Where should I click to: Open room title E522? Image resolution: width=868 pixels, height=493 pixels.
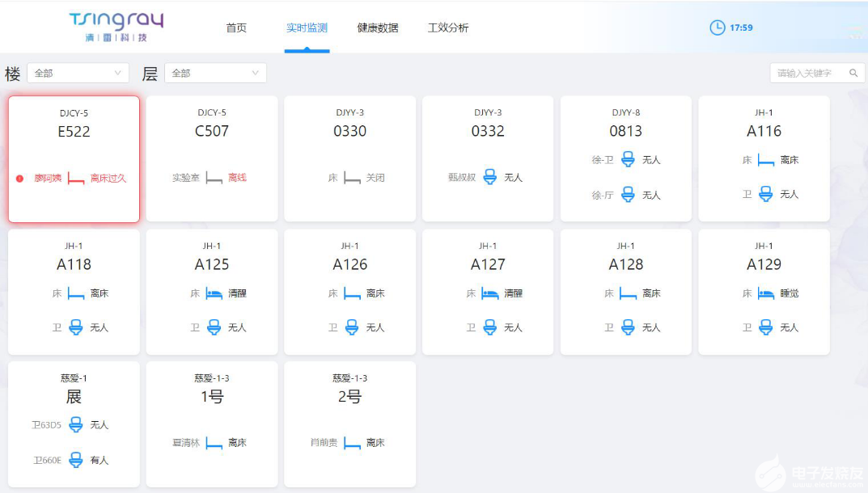point(74,132)
